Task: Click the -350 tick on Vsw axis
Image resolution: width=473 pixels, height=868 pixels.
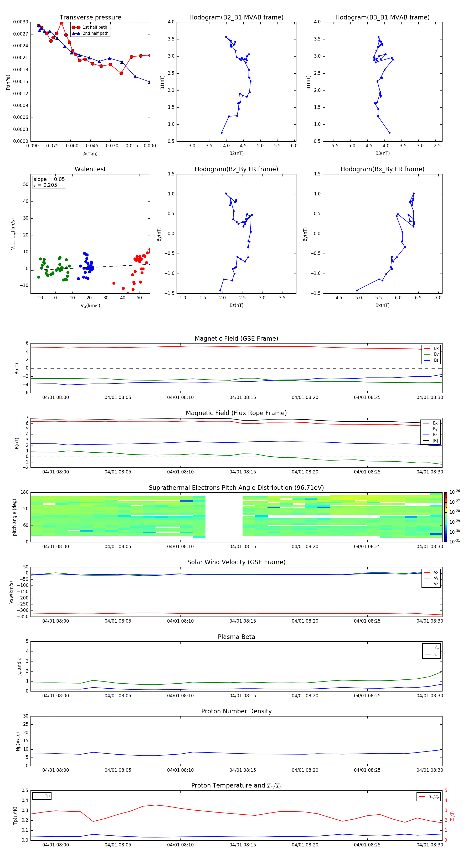Action: pos(23,617)
